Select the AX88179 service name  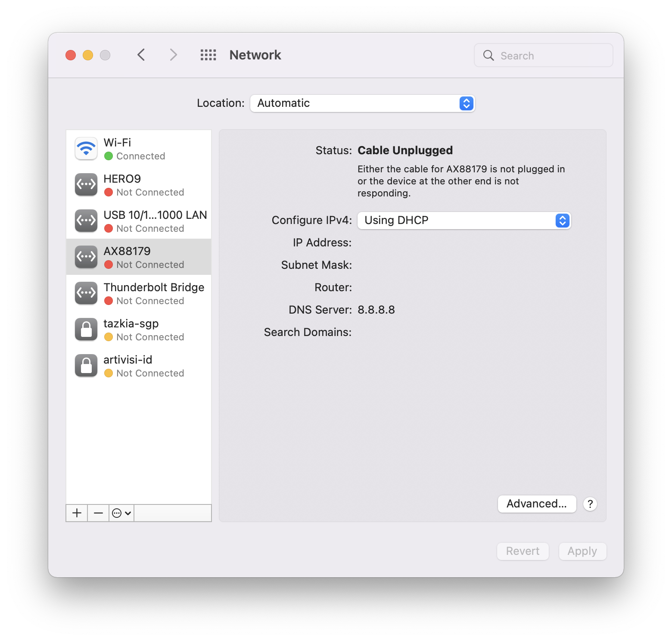[127, 251]
